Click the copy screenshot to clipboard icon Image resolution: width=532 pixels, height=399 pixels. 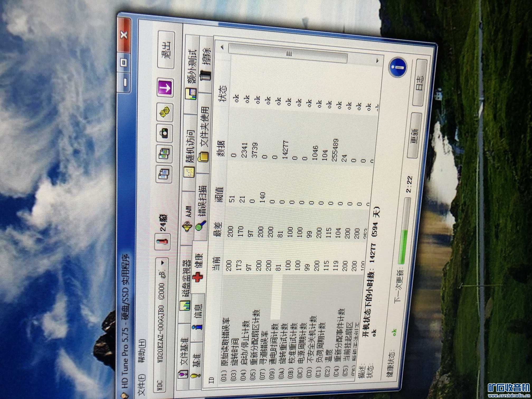(x=164, y=153)
